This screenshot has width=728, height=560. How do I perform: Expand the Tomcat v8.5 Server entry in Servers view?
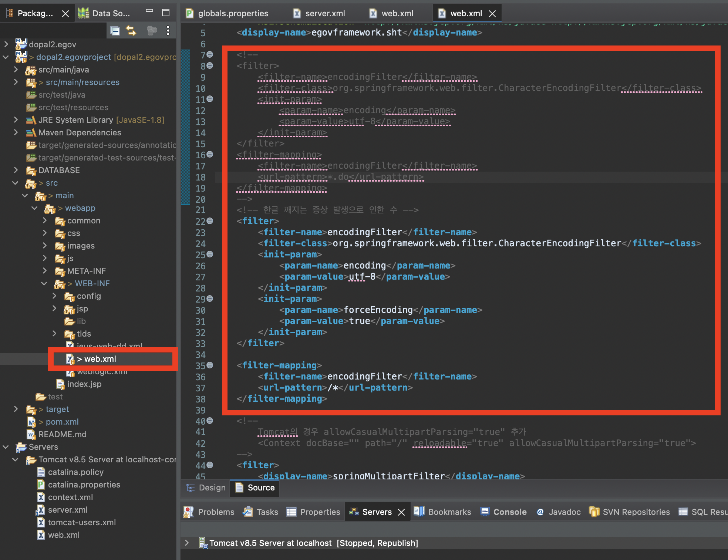click(187, 543)
